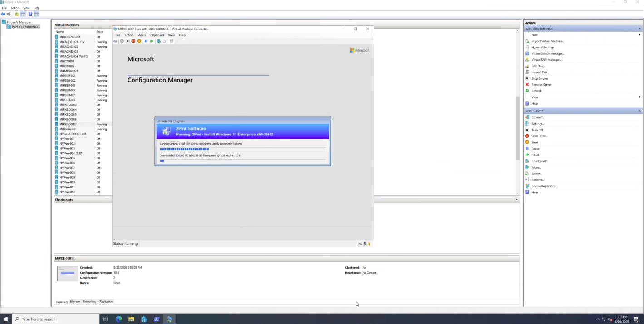Click Forward arrow in Hyper-V Manager toolbar
The height and width of the screenshot is (324, 644).
[x=9, y=14]
